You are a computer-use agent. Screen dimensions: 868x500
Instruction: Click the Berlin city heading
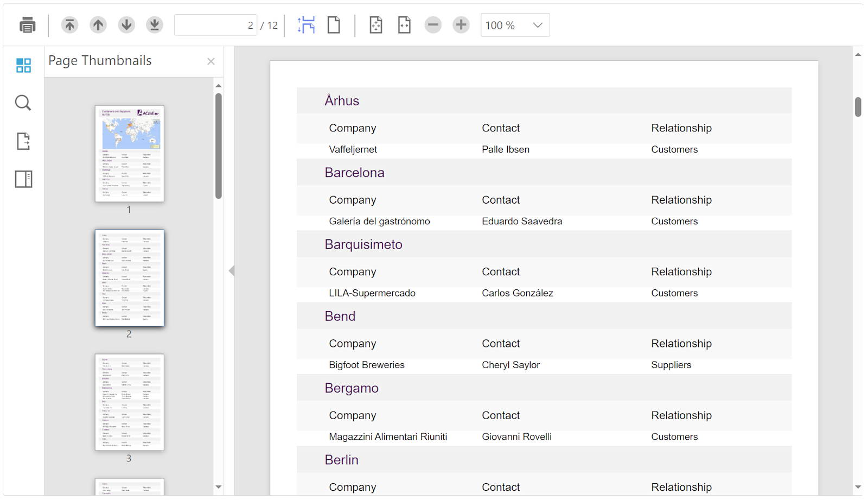coord(342,460)
